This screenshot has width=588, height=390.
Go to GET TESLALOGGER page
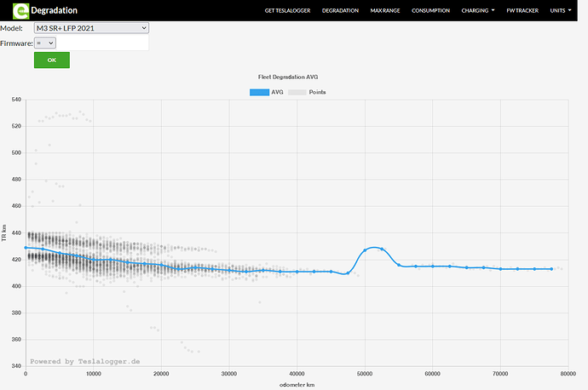[x=288, y=10]
